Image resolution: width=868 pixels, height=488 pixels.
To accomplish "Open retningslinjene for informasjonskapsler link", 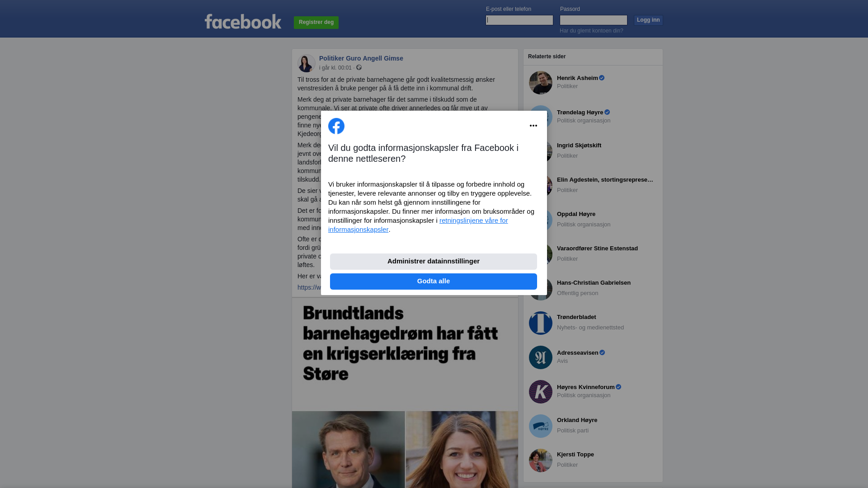I will point(418,225).
